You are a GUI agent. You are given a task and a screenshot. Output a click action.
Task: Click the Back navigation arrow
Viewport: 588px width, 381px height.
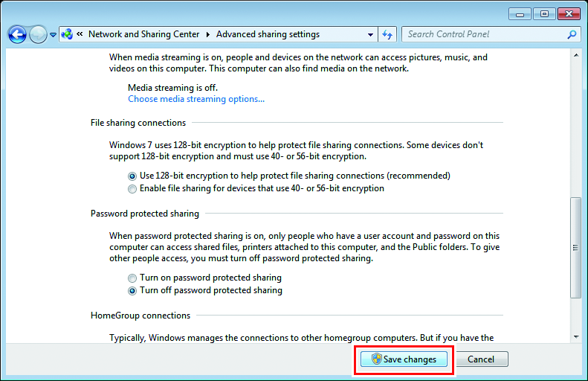[x=17, y=34]
